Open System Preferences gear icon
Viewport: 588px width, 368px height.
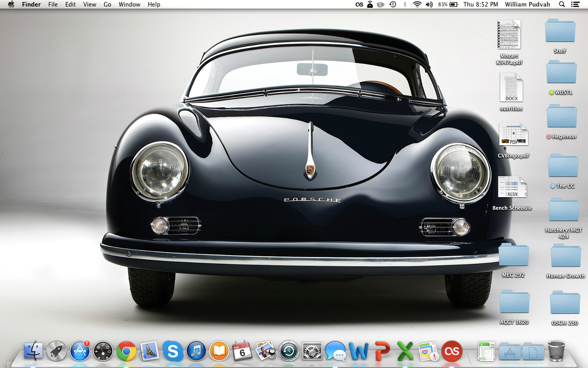coord(312,351)
